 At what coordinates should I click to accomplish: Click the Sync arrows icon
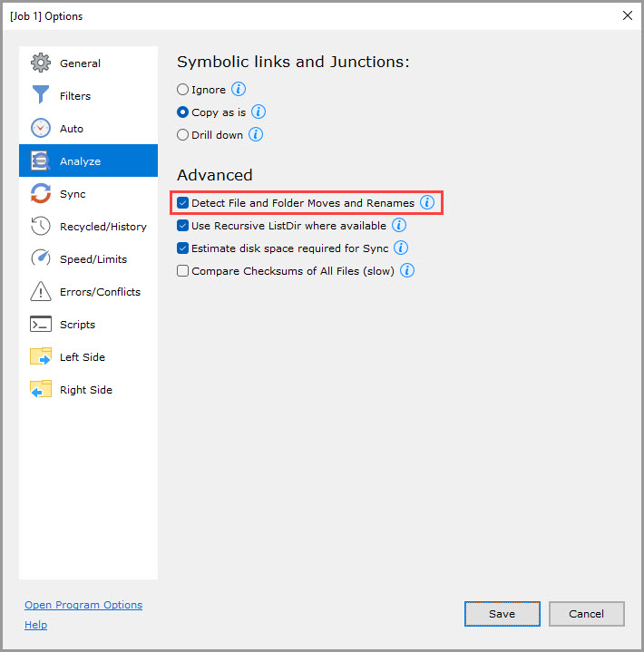pyautogui.click(x=41, y=194)
